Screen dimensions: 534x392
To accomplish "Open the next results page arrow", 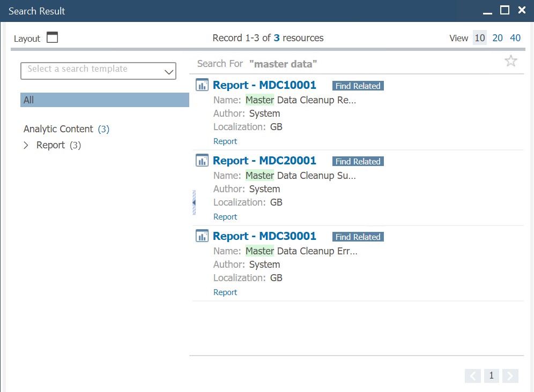I will pyautogui.click(x=510, y=375).
